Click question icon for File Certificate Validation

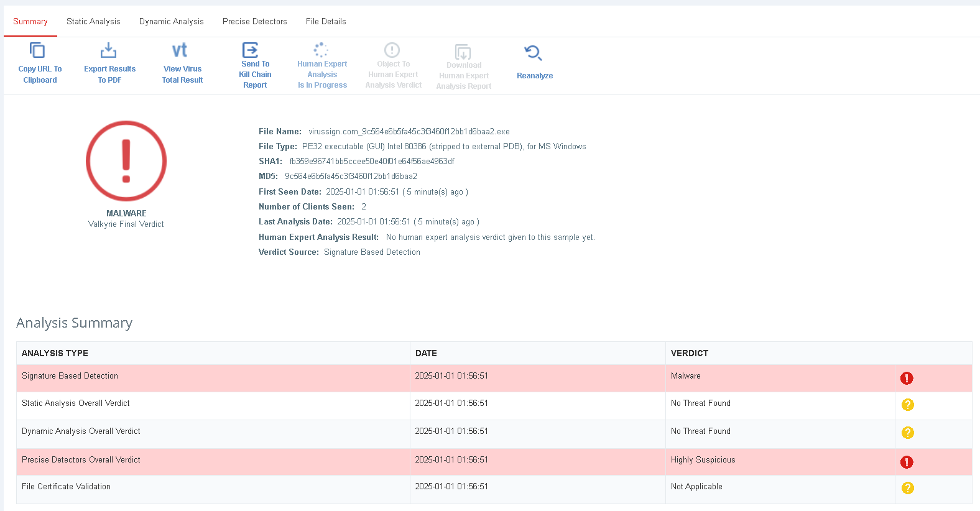click(x=908, y=488)
